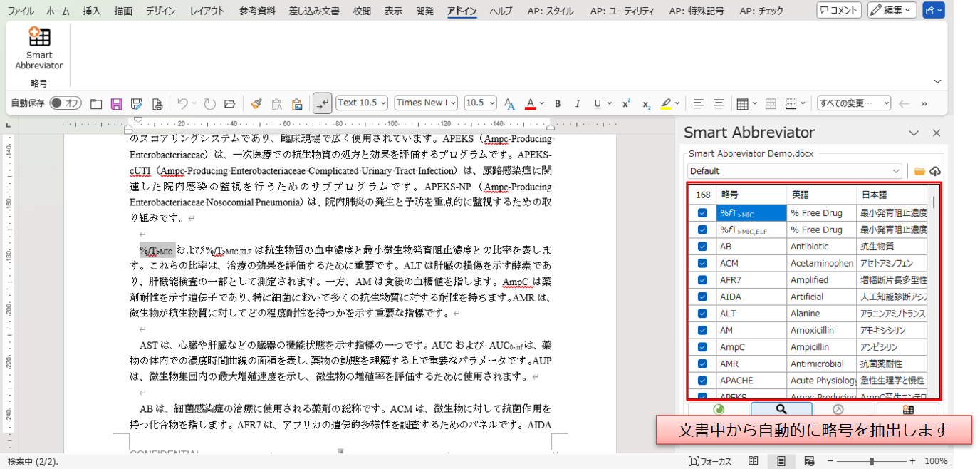This screenshot has height=469, width=980.
Task: Click the orange folder icon in panel
Action: [x=919, y=171]
